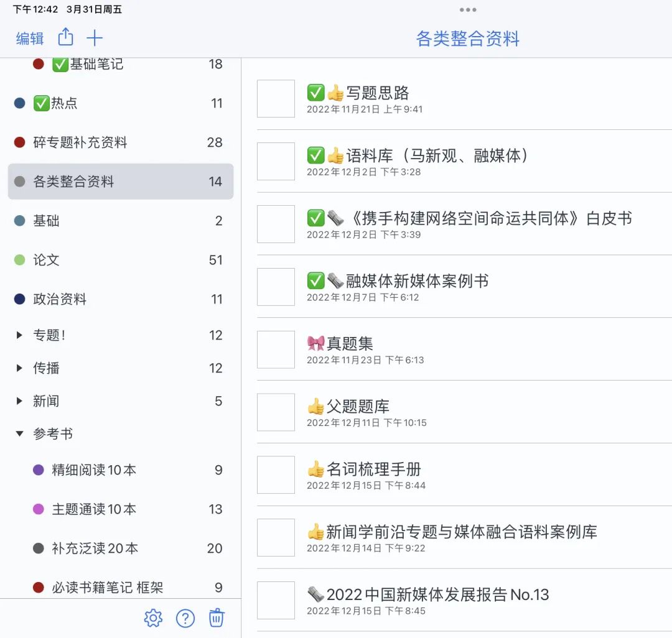
Task: Collapse the 参考书 group
Action: click(19, 434)
